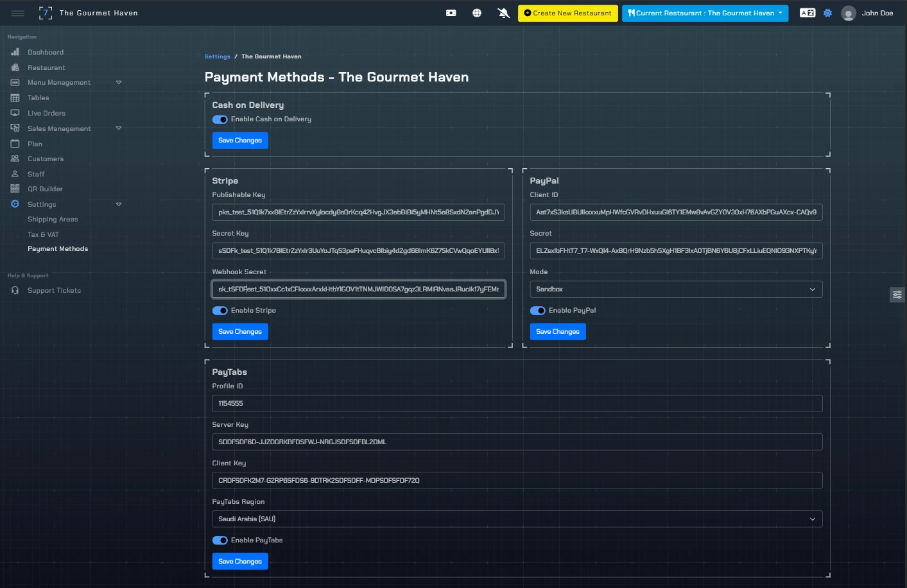The width and height of the screenshot is (907, 588).
Task: Open the Plan page in sidebar
Action: tap(35, 144)
